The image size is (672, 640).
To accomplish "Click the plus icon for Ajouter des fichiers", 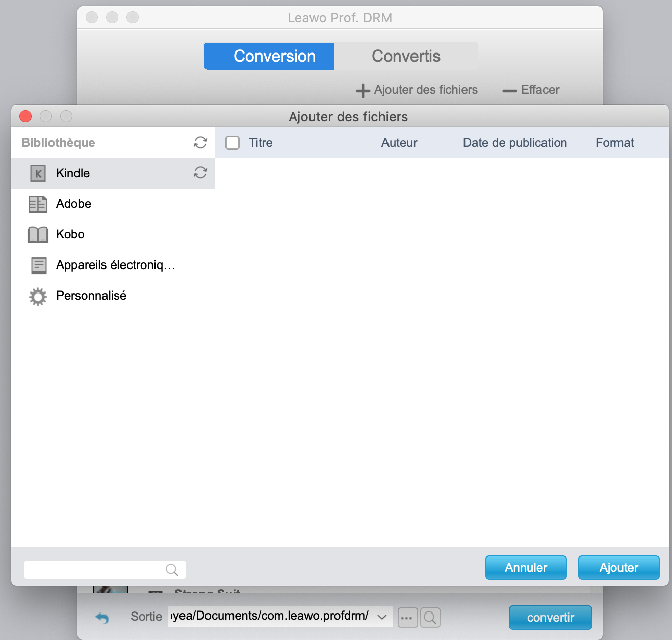I will [x=363, y=90].
